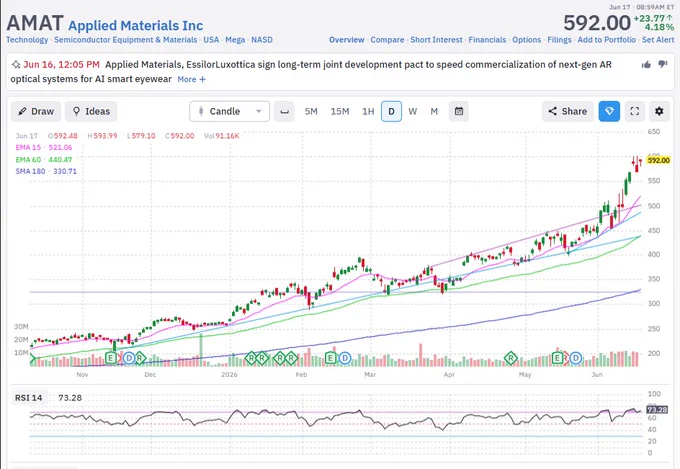Click the NASD exchange link

pos(262,40)
